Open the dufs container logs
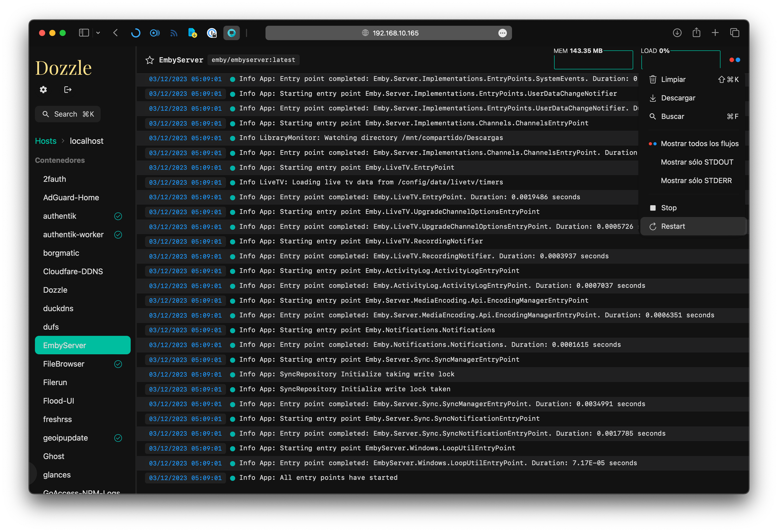Screen dimensions: 778x532 pyautogui.click(x=82, y=327)
